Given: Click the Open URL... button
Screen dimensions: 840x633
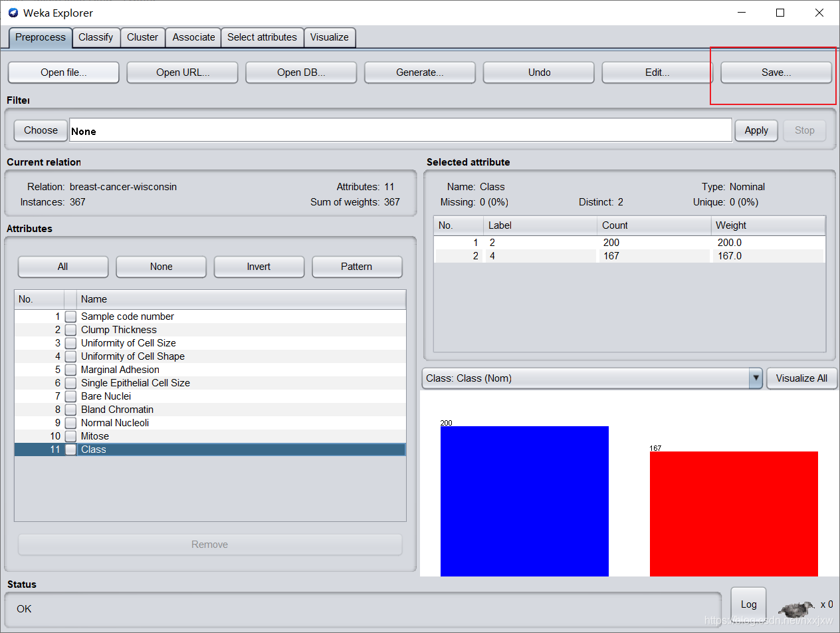Looking at the screenshot, I should pyautogui.click(x=183, y=72).
